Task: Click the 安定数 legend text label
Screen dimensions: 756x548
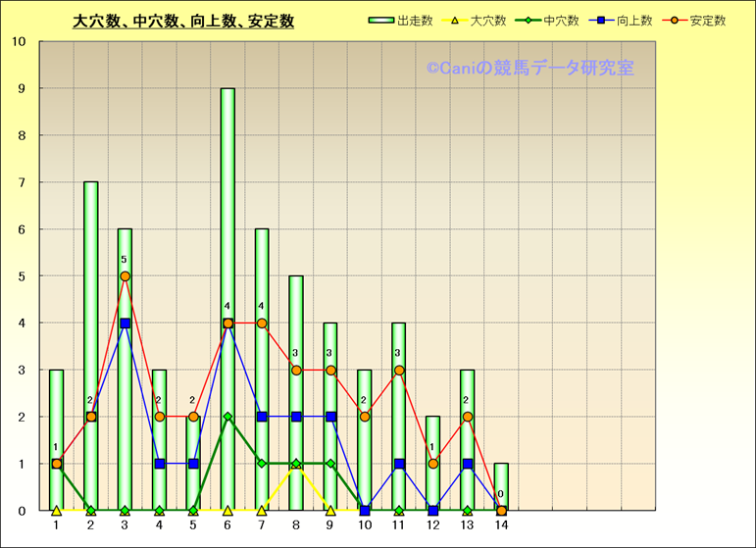Action: click(x=707, y=21)
